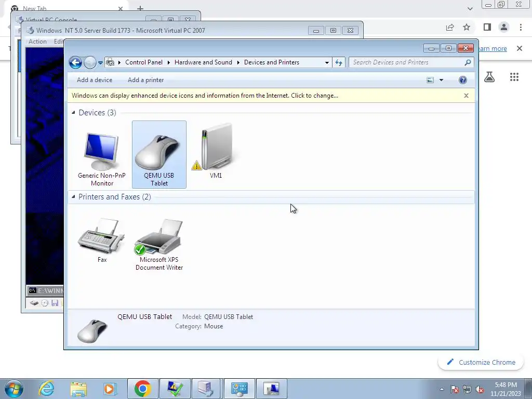Click the network tray icon
Viewport: 532px width, 399px height.
pyautogui.click(x=467, y=390)
